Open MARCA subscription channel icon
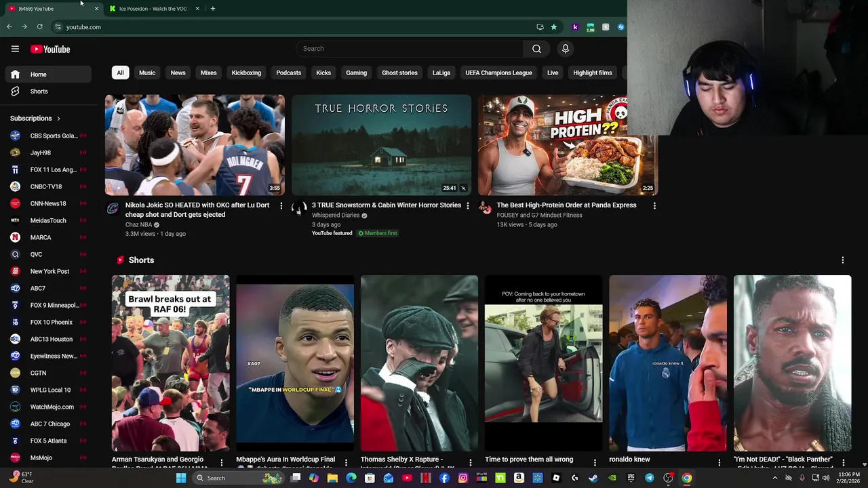Image resolution: width=868 pixels, height=488 pixels. (x=15, y=237)
